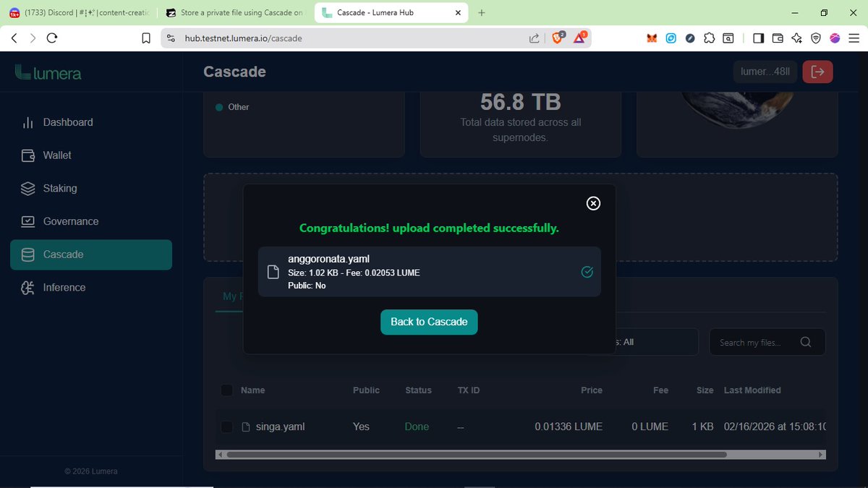The image size is (868, 488).
Task: Click the Name column header
Action: pos(253,390)
